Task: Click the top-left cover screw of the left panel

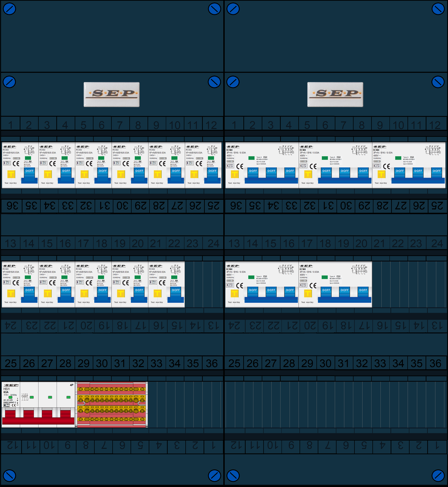Action: (9, 9)
